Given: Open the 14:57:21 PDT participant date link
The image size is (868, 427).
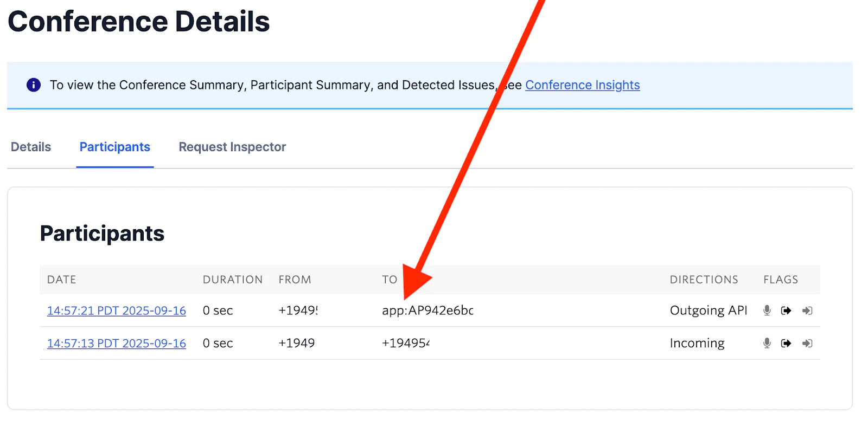Looking at the screenshot, I should click(117, 310).
